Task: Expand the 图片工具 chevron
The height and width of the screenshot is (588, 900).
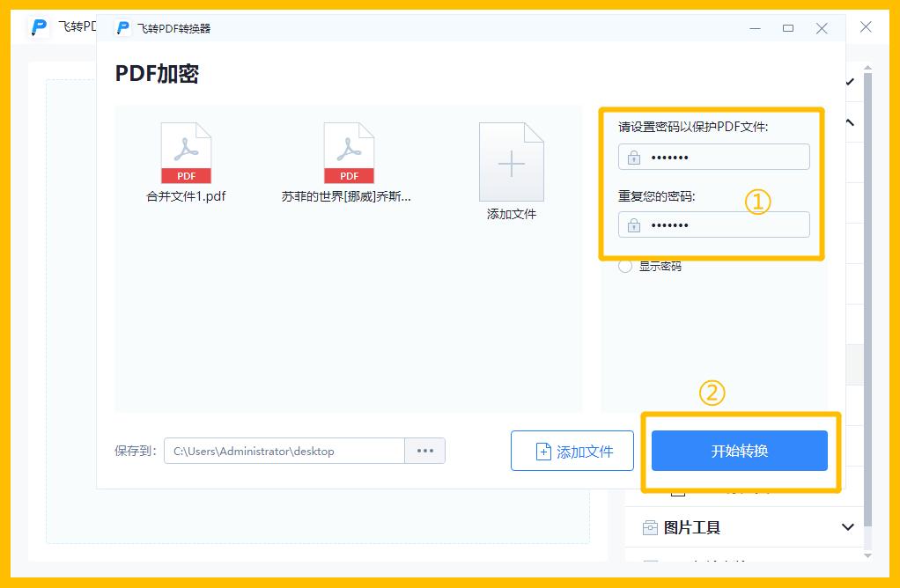Action: (x=846, y=526)
